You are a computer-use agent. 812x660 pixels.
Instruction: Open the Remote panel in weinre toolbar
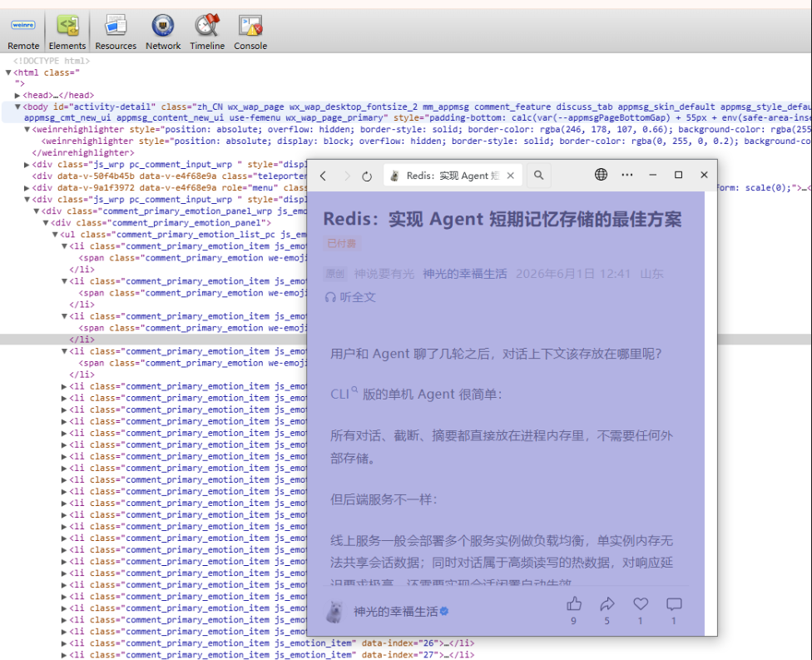tap(23, 32)
